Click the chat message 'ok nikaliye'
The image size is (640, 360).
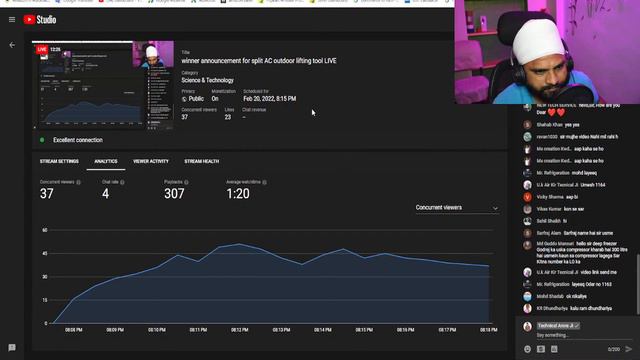tap(576, 296)
